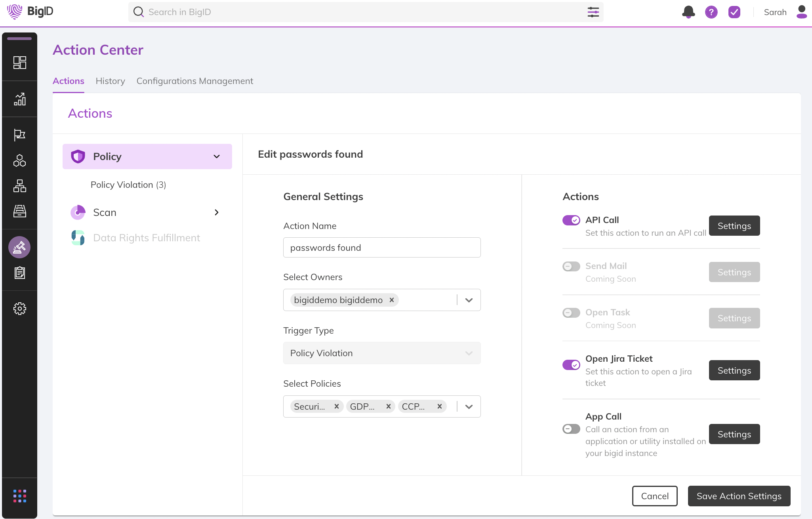
Task: Click the apps grid icon at sidebar bottom
Action: click(19, 496)
